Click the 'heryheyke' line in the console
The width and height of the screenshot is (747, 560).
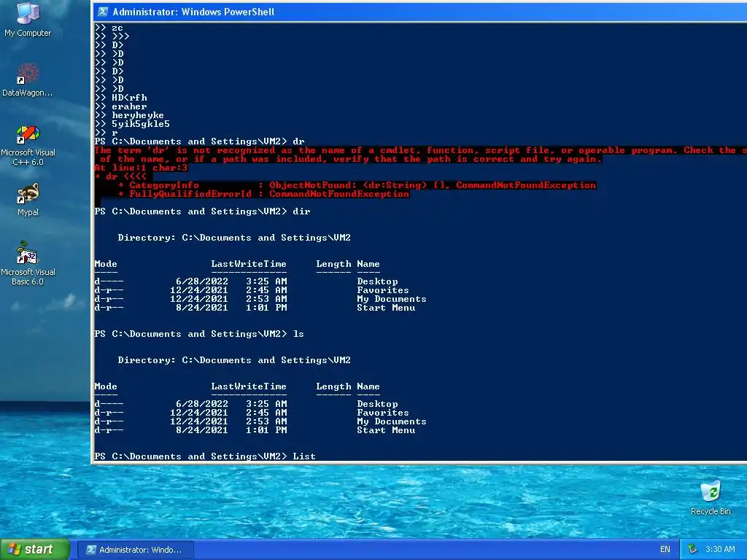(138, 115)
